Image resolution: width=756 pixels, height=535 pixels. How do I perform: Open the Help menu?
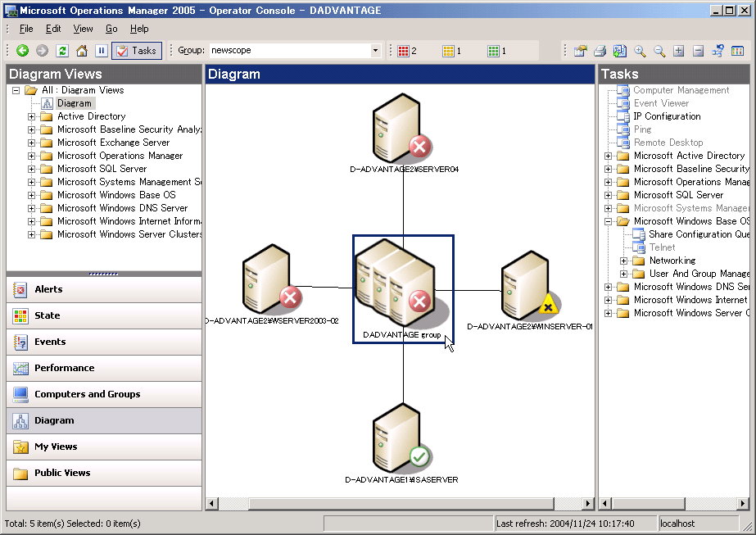(x=139, y=29)
